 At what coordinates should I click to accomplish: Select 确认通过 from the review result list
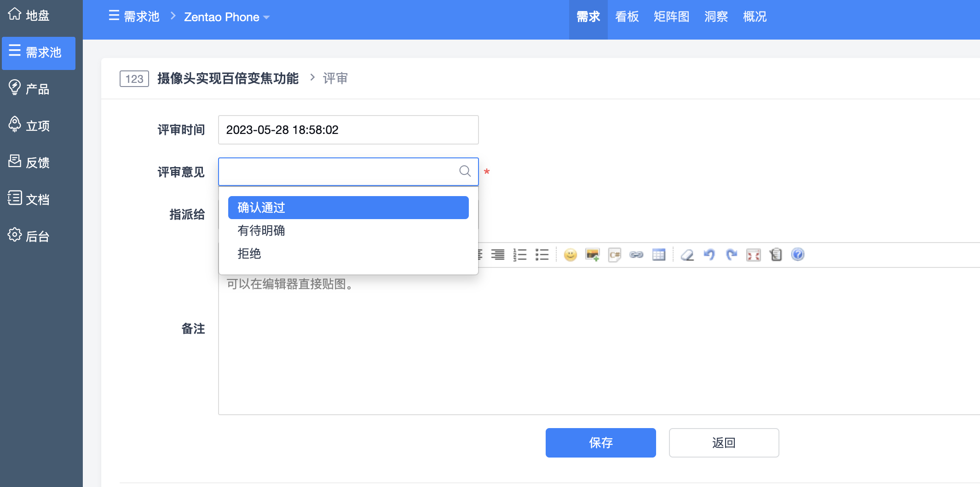348,208
